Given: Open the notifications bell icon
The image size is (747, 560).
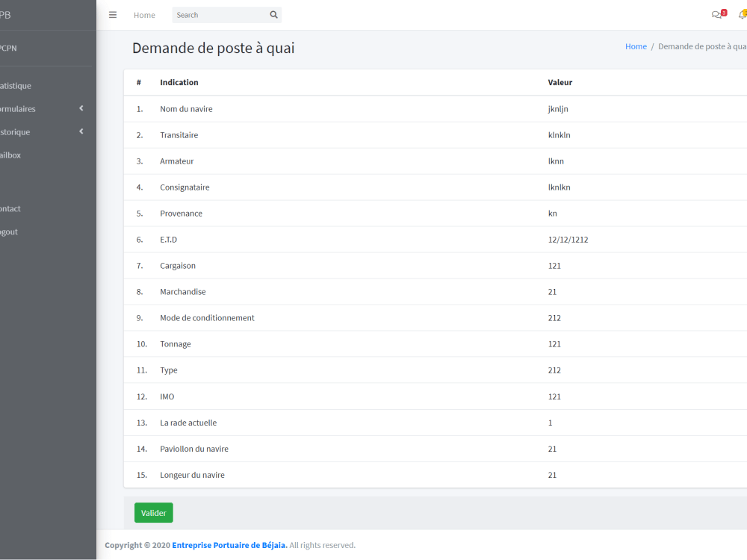Looking at the screenshot, I should click(743, 14).
